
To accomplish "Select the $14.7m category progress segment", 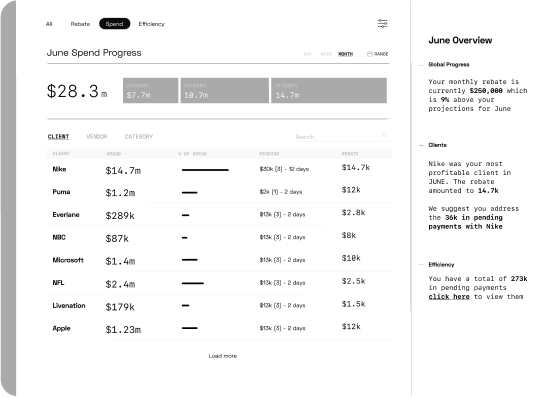I will (329, 90).
